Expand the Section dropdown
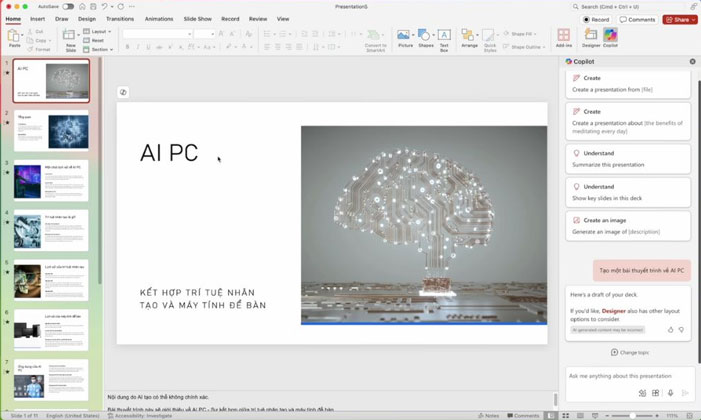This screenshot has width=701, height=420. click(98, 49)
